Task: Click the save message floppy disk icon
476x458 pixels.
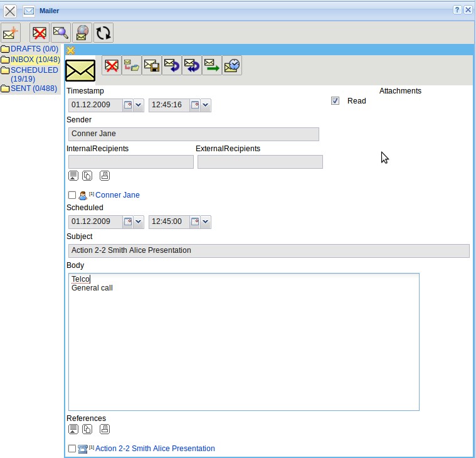Action: tap(151, 66)
